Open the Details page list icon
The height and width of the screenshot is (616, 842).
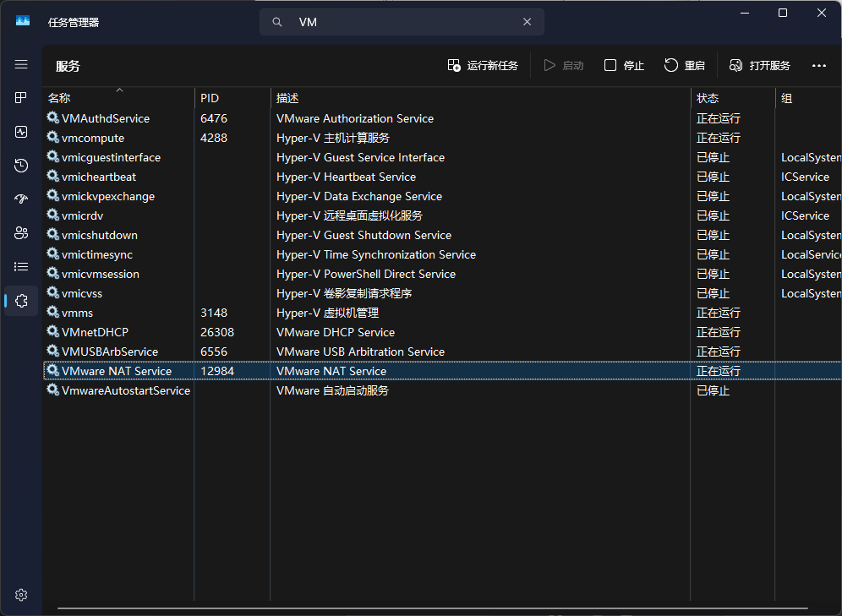point(21,267)
